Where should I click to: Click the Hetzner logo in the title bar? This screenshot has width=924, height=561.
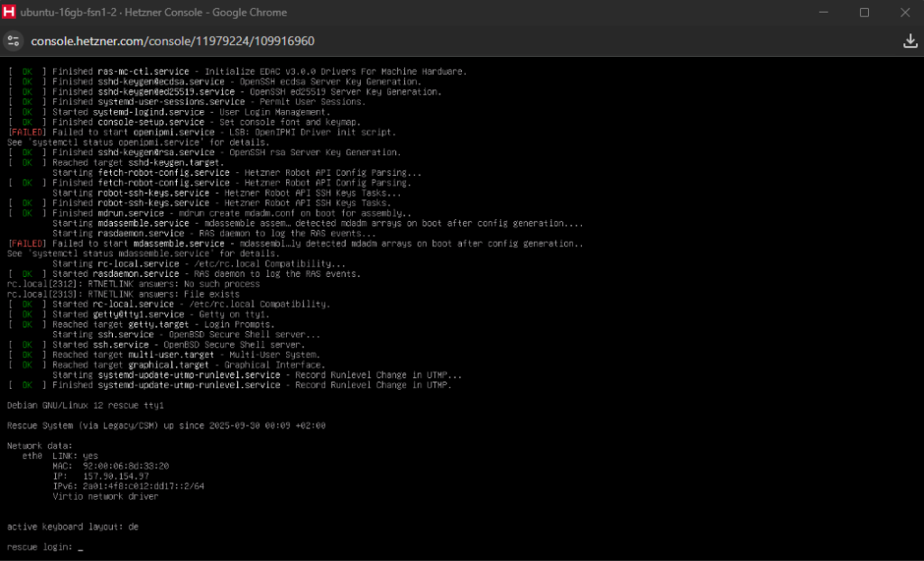10,13
